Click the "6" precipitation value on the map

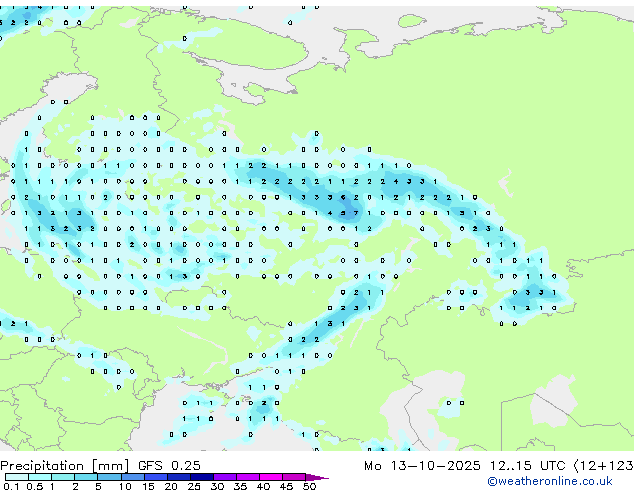(x=343, y=197)
